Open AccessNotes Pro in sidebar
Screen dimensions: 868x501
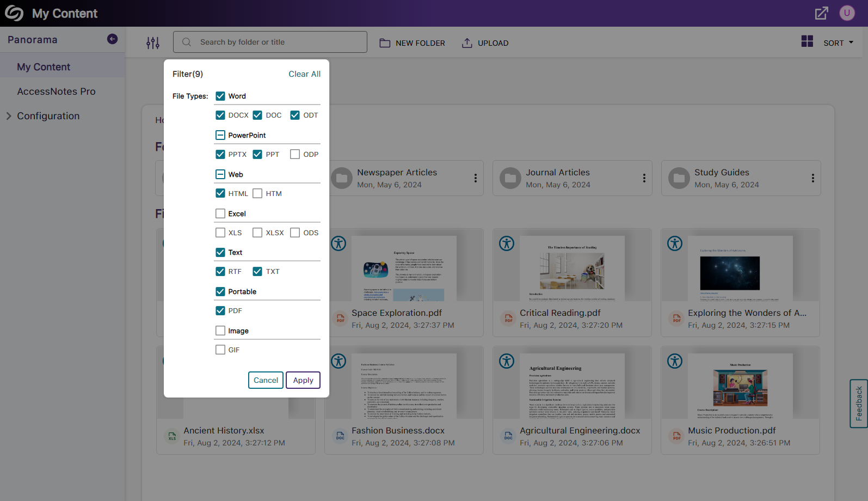(x=56, y=91)
